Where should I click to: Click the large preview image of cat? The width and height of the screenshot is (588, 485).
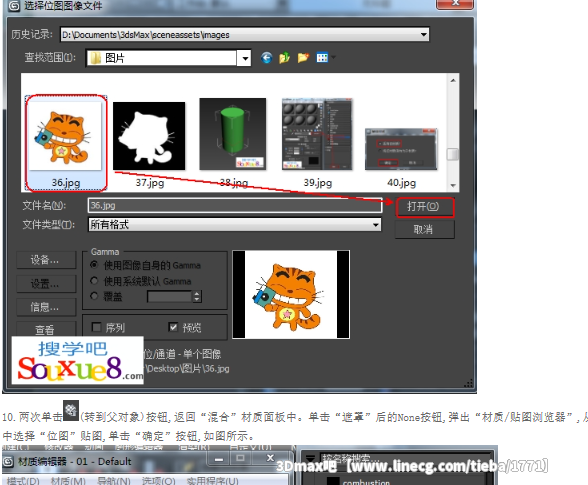click(291, 295)
